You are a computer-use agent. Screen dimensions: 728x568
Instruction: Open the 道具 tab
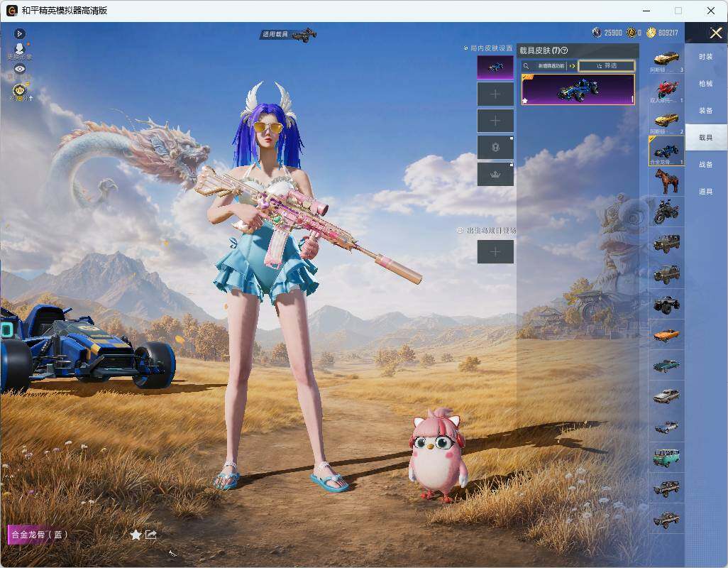tap(706, 192)
